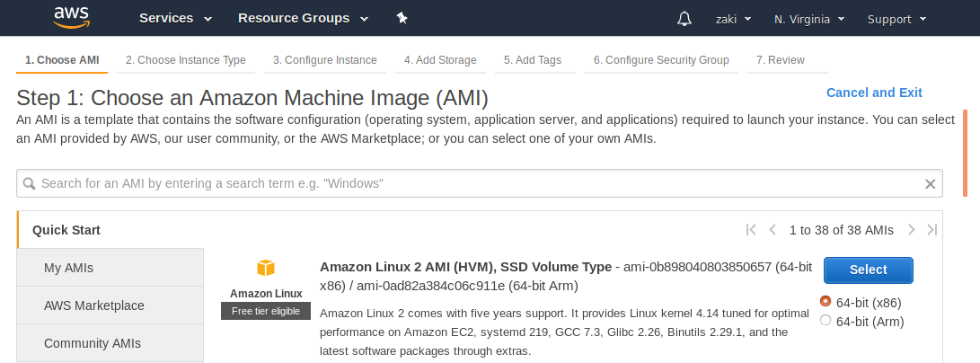
Task: Go to previous page of AMIs
Action: click(773, 230)
